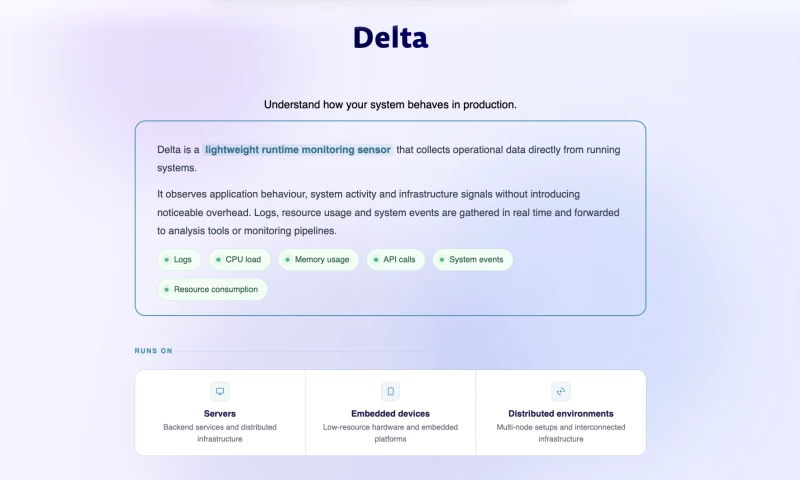Click the green dot on Logs tag
This screenshot has height=480, width=800.
coord(166,260)
